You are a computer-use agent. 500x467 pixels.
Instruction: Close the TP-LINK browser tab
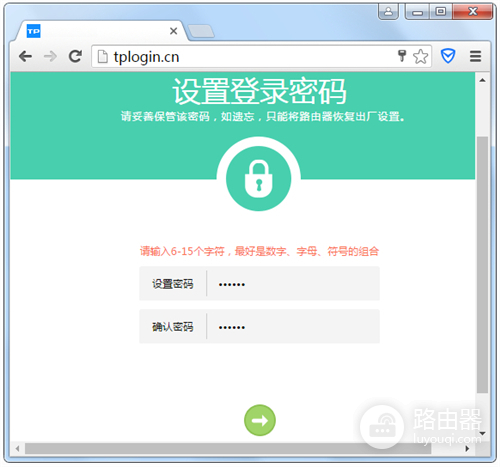coord(173,31)
